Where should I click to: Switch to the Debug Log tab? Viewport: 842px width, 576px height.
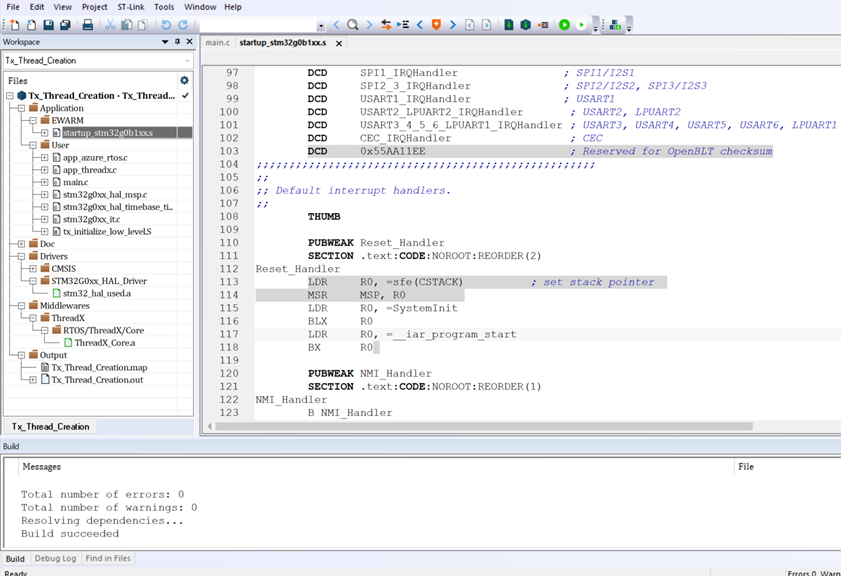click(x=55, y=558)
